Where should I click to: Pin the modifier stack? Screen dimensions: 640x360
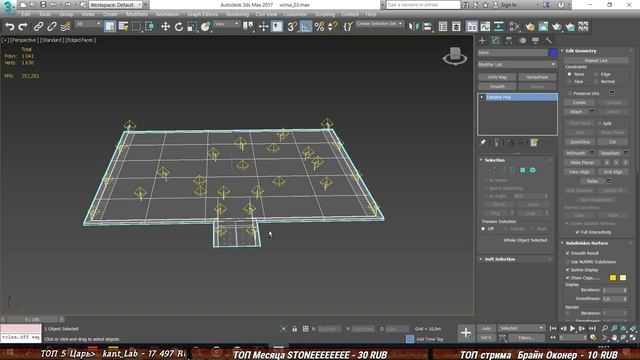(x=482, y=142)
